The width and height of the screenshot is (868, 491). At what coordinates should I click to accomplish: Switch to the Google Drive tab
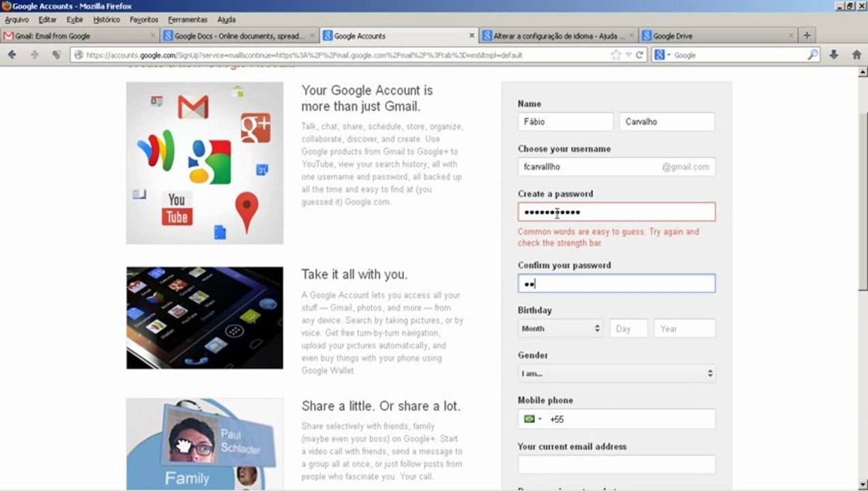click(718, 35)
